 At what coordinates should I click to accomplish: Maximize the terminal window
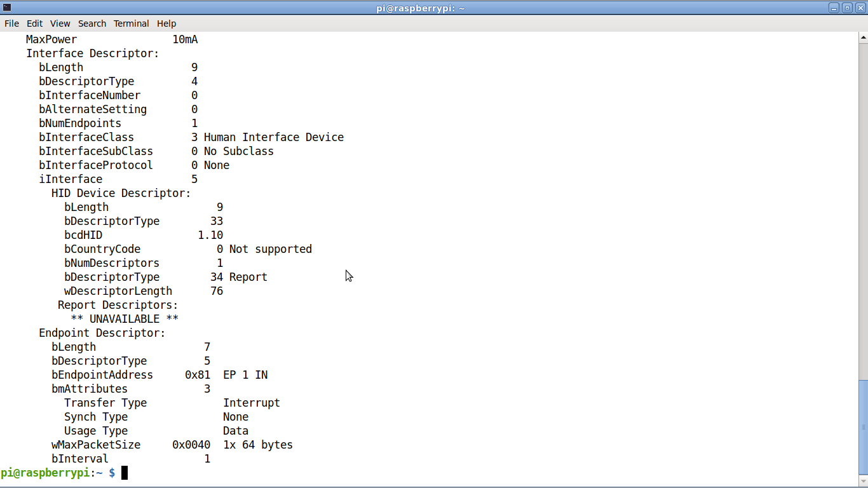847,8
